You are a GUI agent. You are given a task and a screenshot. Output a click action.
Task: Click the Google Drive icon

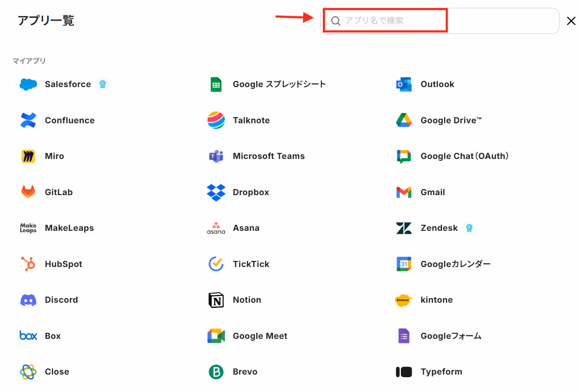(404, 120)
